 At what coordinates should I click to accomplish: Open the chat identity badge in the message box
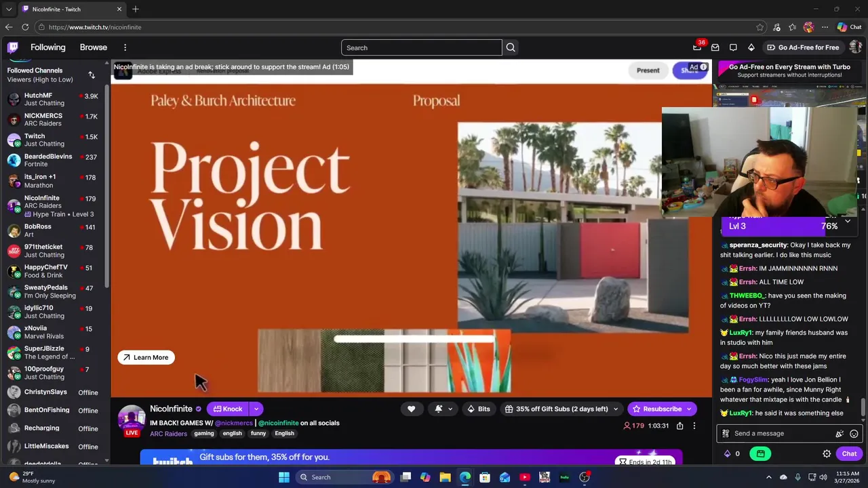(726, 434)
